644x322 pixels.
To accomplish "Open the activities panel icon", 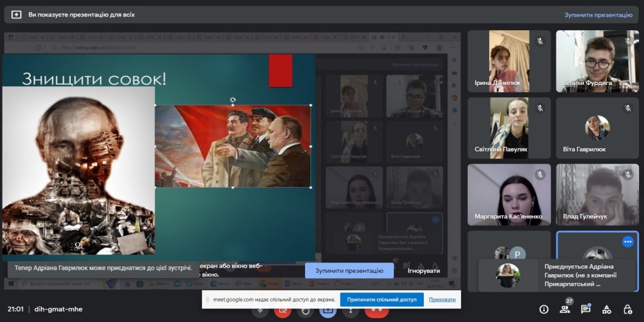I will click(x=606, y=309).
